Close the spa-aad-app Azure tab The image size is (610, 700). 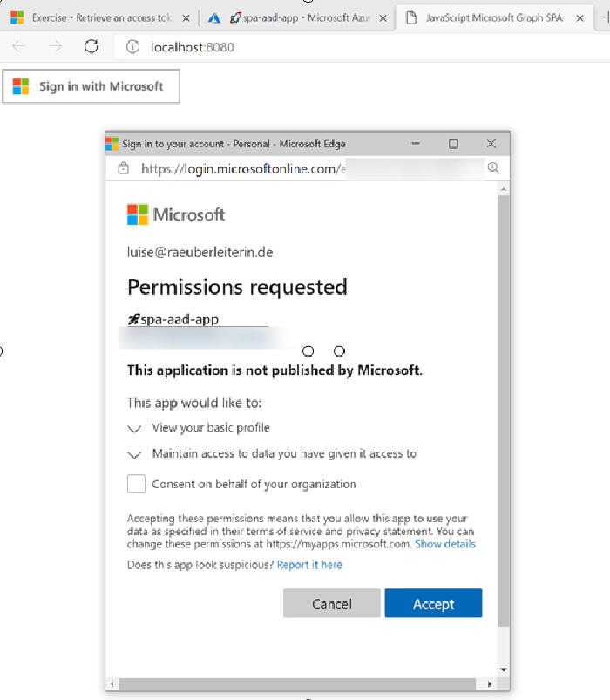coord(383,17)
